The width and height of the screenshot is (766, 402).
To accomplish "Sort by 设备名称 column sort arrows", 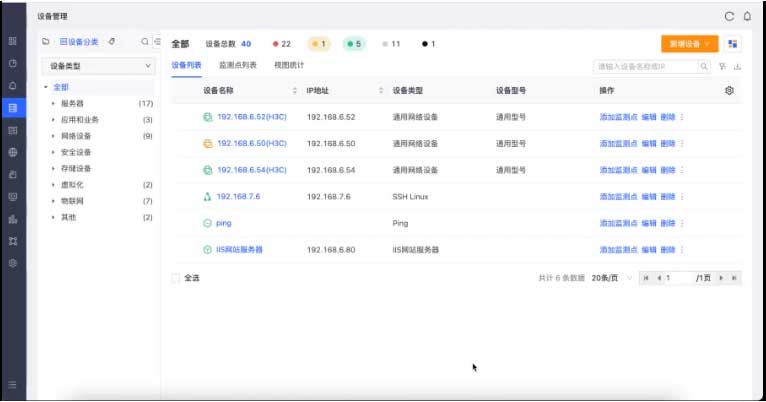I will pyautogui.click(x=295, y=90).
